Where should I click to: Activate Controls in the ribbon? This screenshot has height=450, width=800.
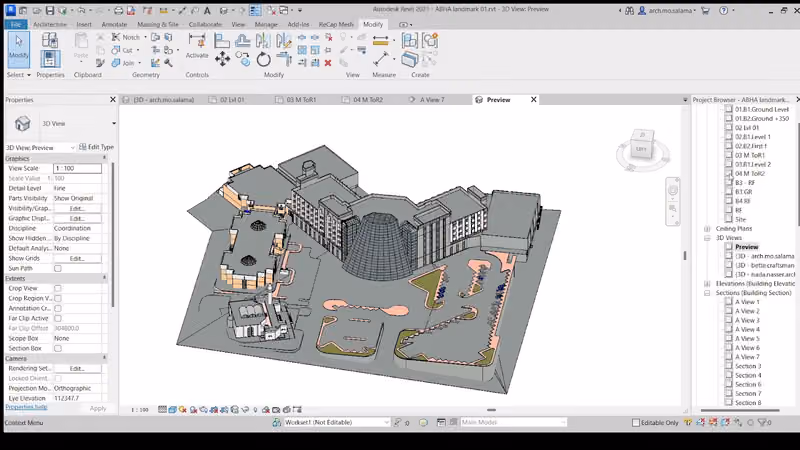tap(197, 46)
